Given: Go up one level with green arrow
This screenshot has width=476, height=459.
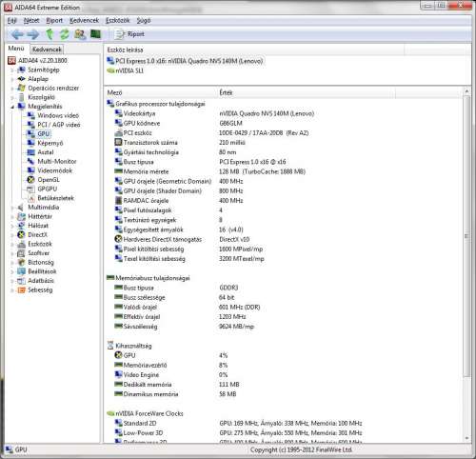Looking at the screenshot, I should tap(50, 34).
